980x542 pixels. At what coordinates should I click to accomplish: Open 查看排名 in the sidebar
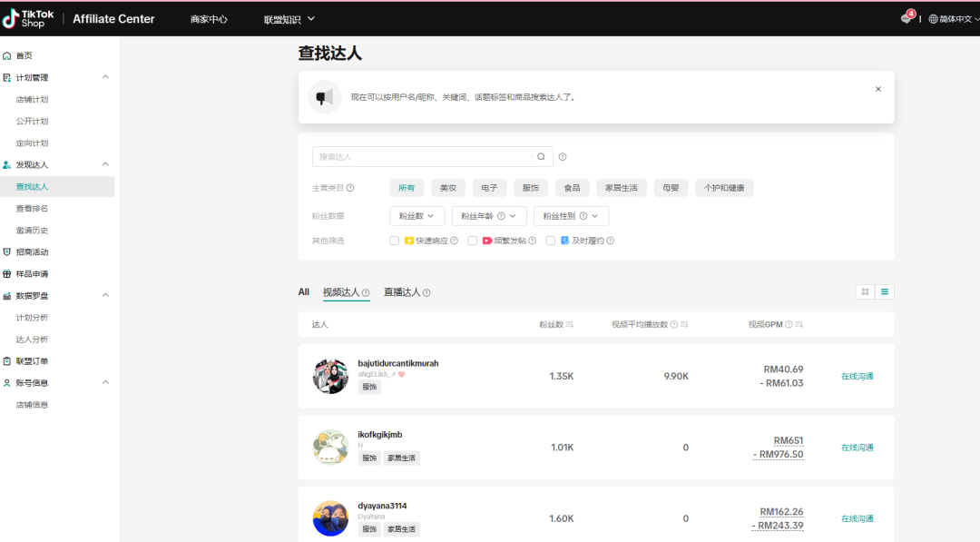point(32,209)
